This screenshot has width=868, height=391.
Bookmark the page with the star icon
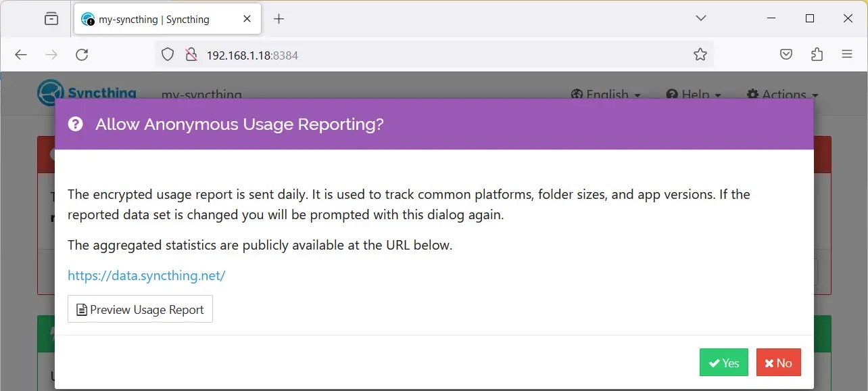tap(700, 54)
